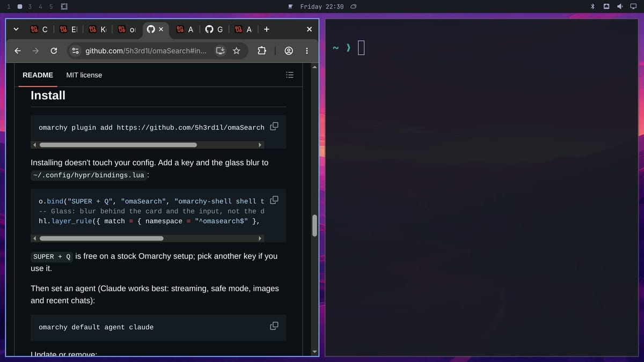This screenshot has height=362, width=644.
Task: Click left scroll arrow under o.bind code block
Action: pos(35,238)
